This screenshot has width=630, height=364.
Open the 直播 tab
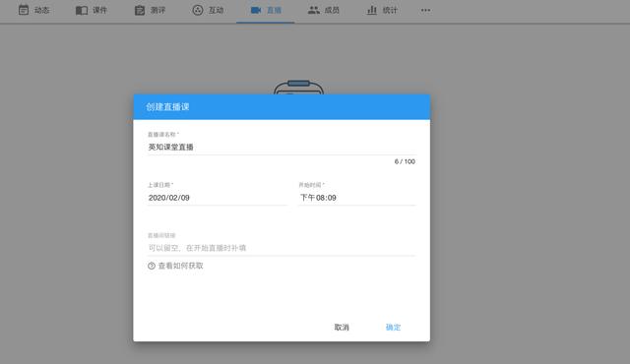266,11
